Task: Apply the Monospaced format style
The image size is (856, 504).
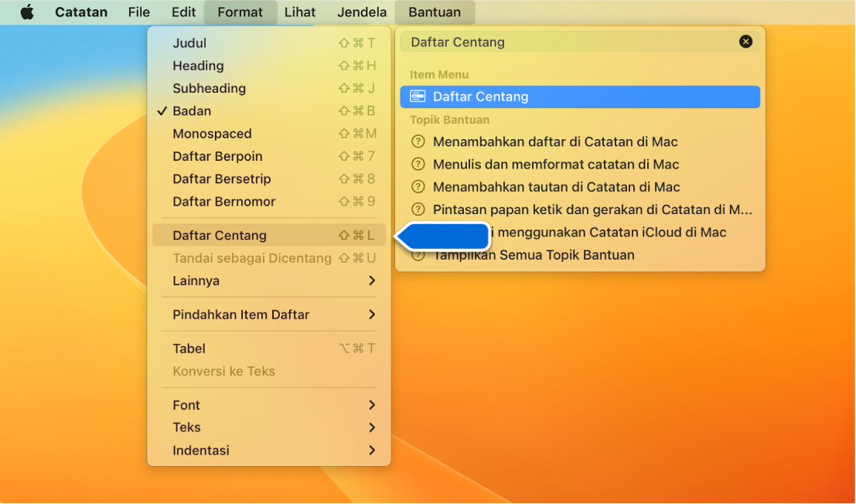Action: tap(269, 134)
